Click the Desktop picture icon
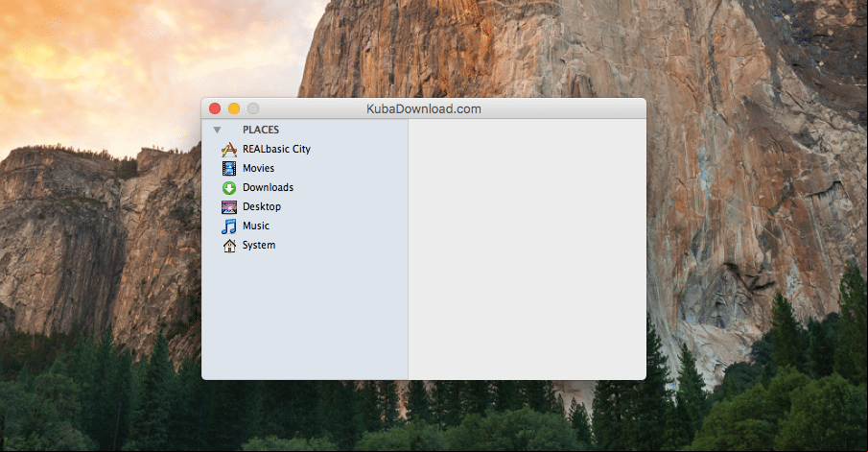 coord(228,207)
